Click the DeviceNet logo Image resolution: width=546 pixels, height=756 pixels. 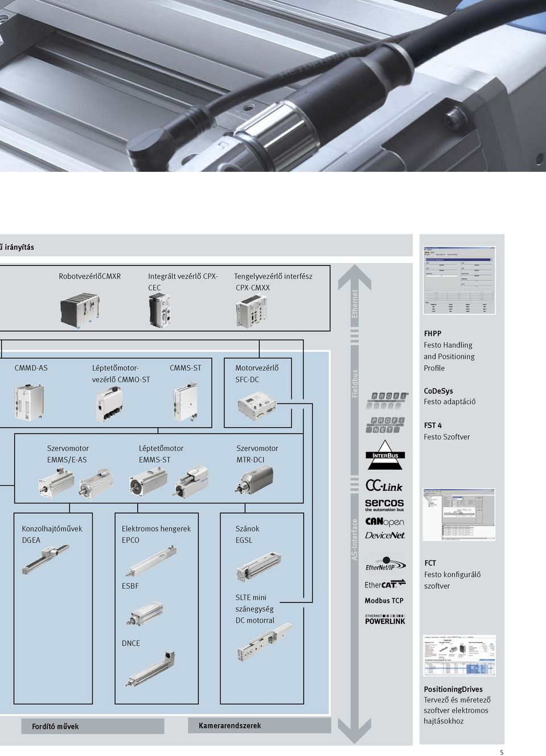(385, 535)
